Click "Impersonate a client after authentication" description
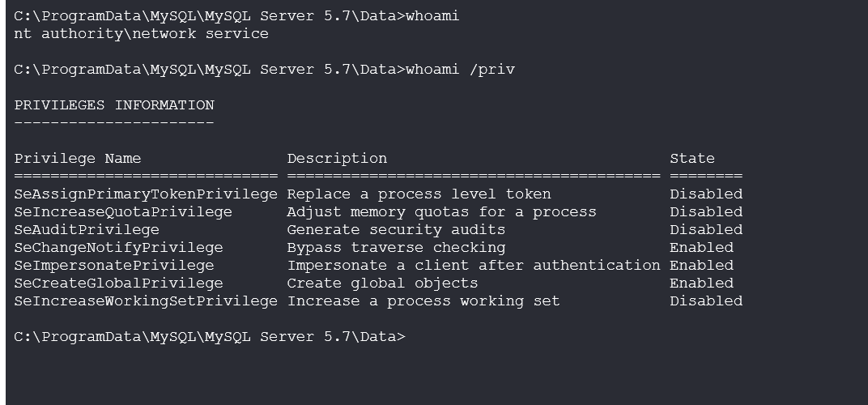This screenshot has height=405, width=868. [x=474, y=266]
